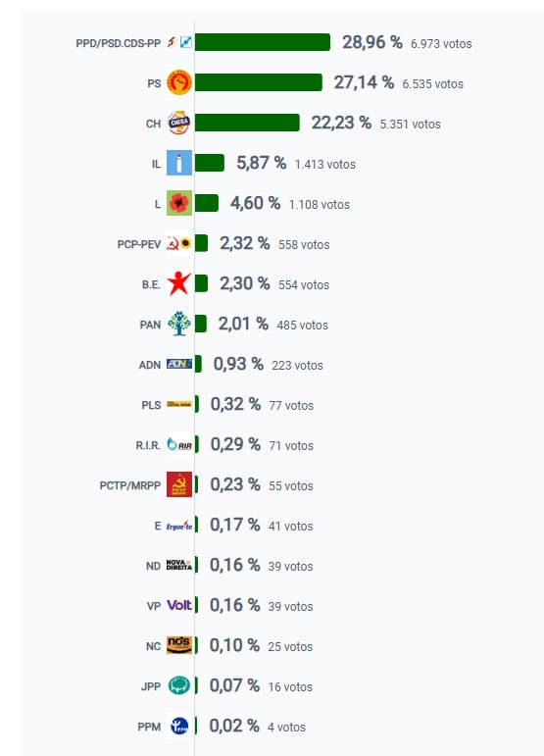
Task: Select the ADN party logo
Action: coord(179,364)
